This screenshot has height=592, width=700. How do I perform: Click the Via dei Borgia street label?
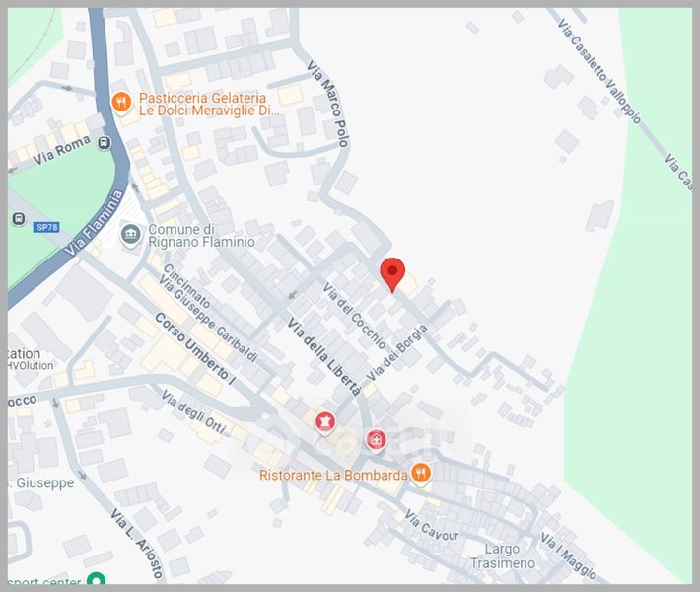click(397, 351)
